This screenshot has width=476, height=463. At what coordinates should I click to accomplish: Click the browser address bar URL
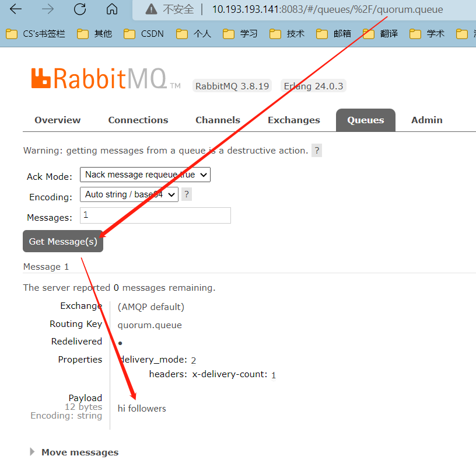tap(328, 9)
